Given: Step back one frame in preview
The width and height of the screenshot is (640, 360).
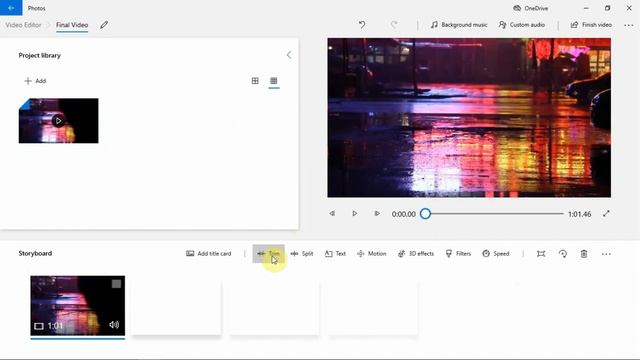Looking at the screenshot, I should click(332, 213).
